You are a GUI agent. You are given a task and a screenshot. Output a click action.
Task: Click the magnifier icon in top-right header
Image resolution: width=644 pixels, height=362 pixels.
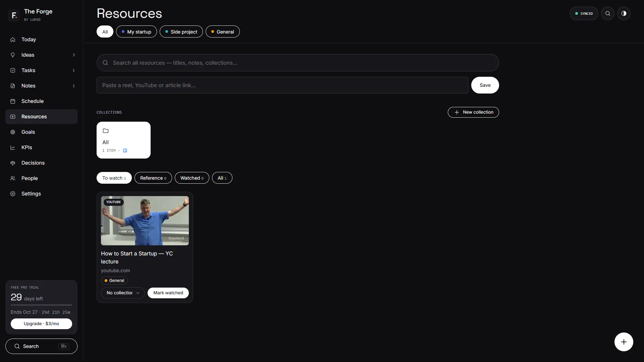tap(608, 13)
